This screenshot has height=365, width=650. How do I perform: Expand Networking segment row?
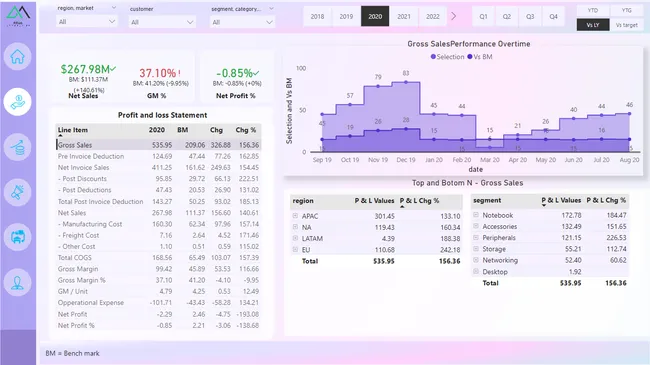476,260
